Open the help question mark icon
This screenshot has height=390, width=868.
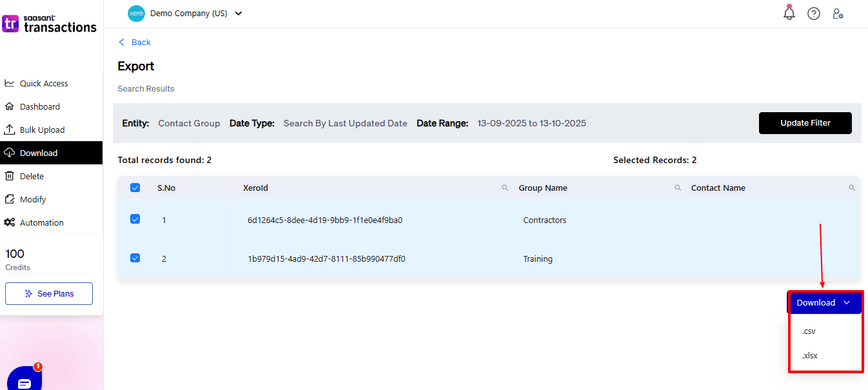click(814, 14)
